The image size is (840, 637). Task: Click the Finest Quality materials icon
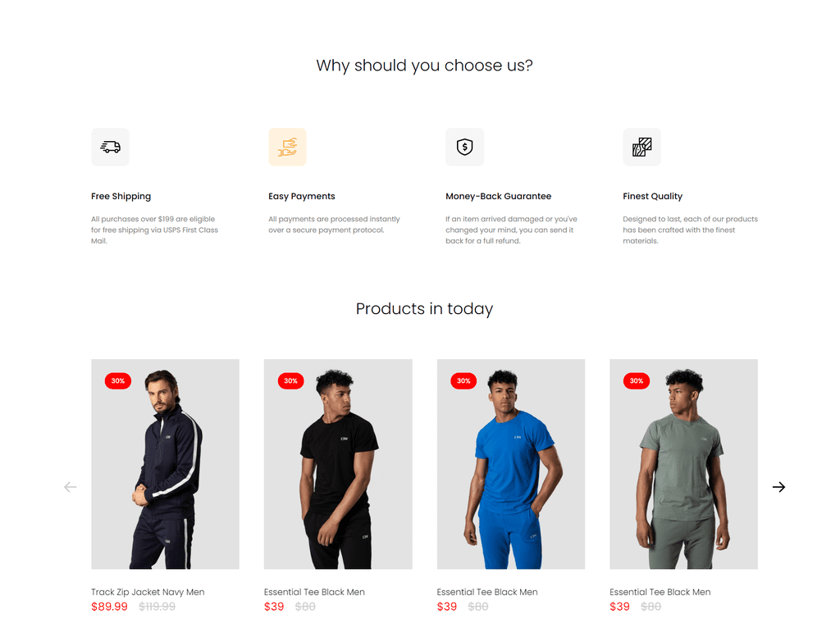point(641,147)
